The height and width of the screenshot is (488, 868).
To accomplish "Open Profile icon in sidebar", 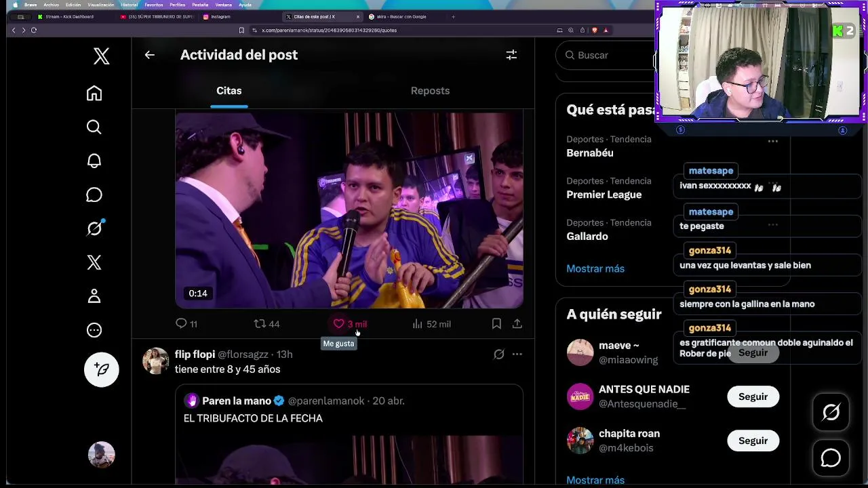I will 94,296.
